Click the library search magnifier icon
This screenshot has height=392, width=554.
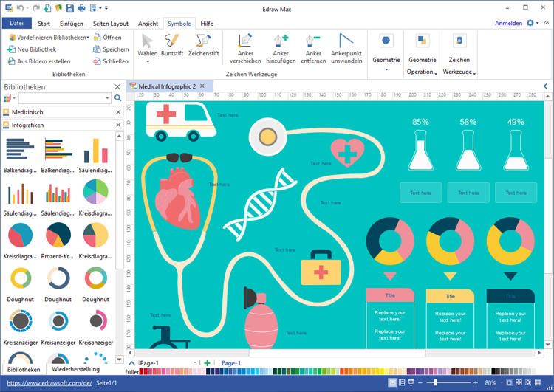(x=118, y=98)
